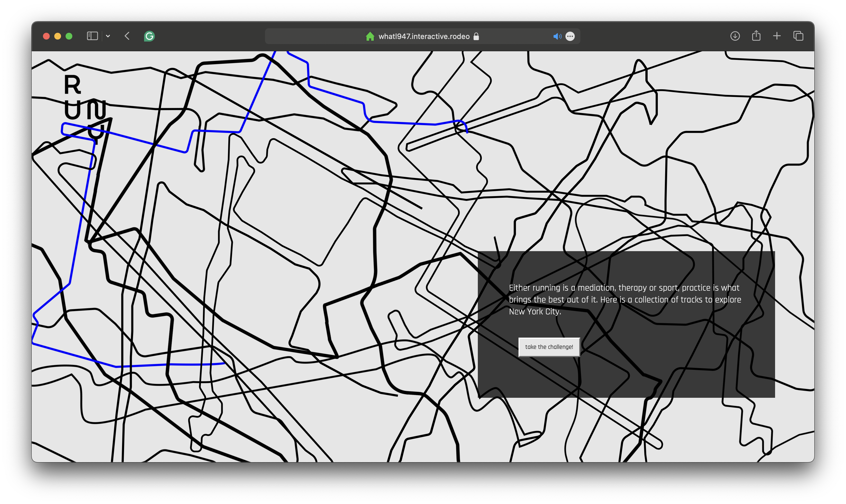
Task: Open a new tab with plus icon
Action: (777, 36)
